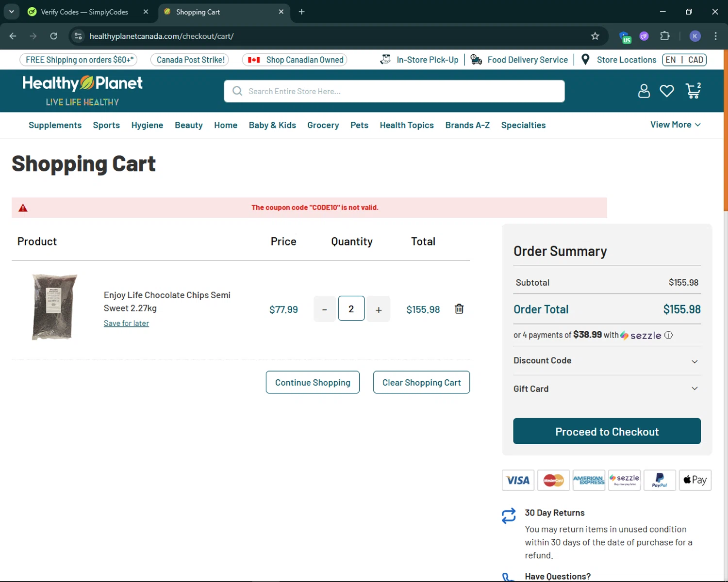Delete the Enjoy Life Chocolate Chips item

(x=459, y=309)
